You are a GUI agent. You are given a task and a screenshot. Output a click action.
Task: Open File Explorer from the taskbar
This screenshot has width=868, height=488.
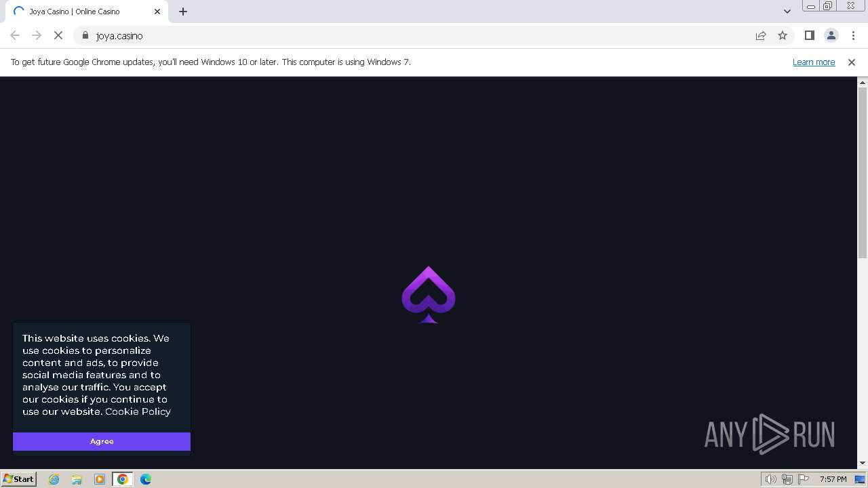coord(77,479)
